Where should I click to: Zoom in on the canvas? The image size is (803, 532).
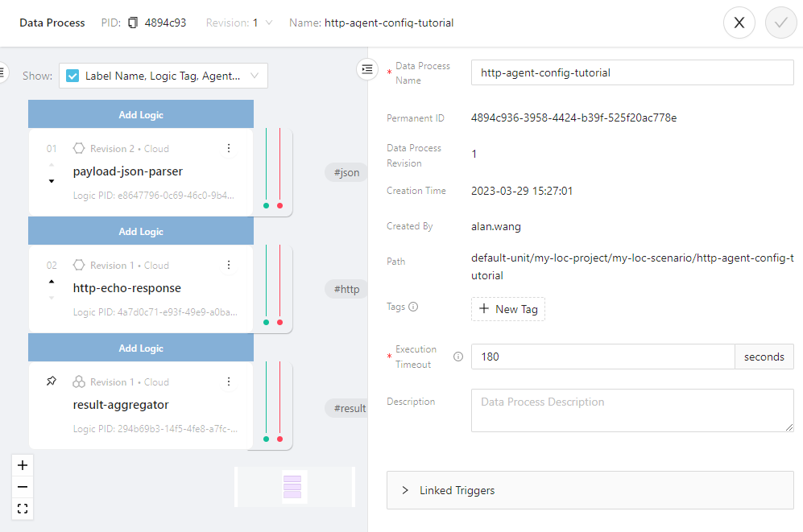pyautogui.click(x=23, y=465)
